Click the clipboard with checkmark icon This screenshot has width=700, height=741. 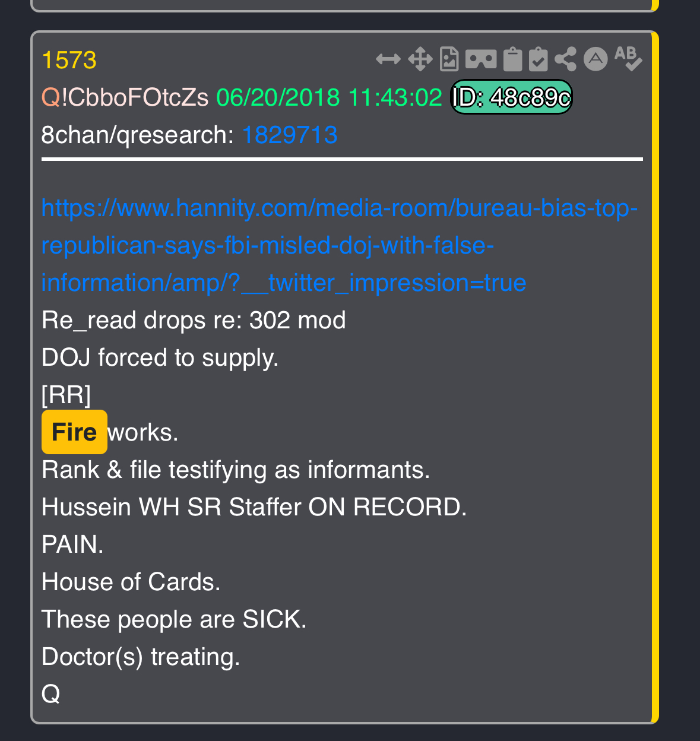tap(538, 59)
